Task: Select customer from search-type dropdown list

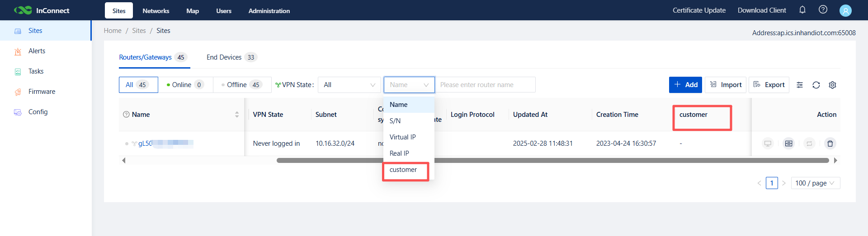Action: [x=403, y=170]
